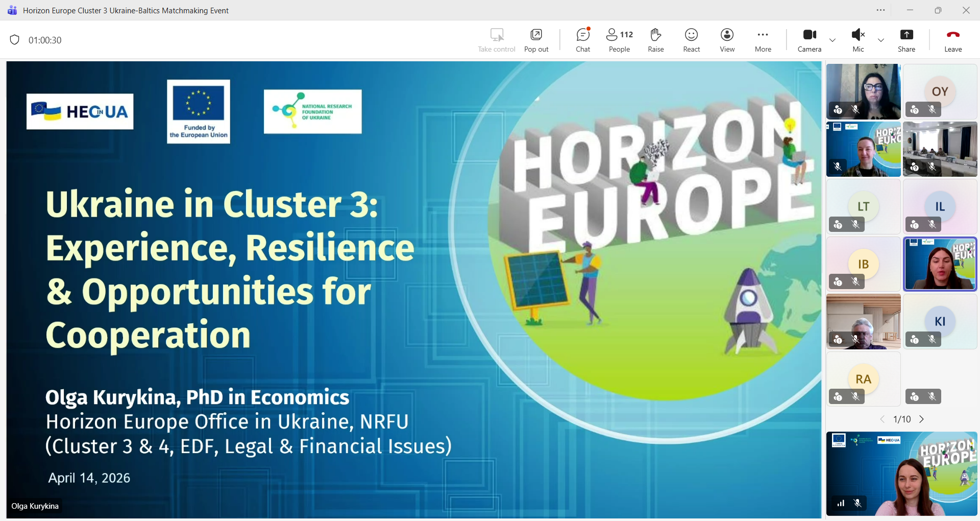The width and height of the screenshot is (980, 521).
Task: Open the View layout options
Action: tap(727, 40)
